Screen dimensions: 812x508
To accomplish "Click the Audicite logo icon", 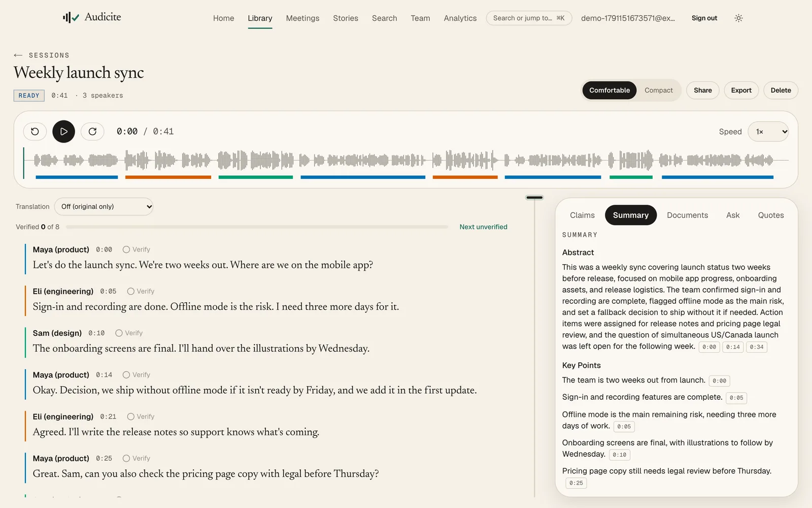I will click(71, 18).
